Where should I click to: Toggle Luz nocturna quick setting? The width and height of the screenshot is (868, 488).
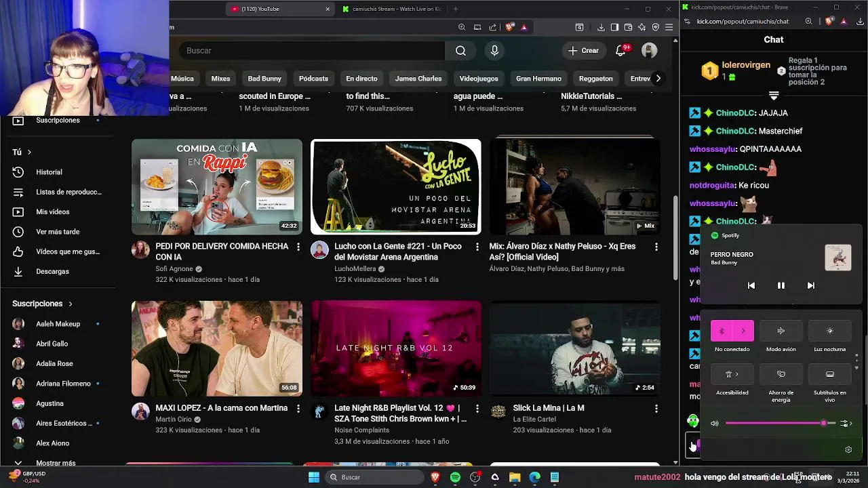coord(830,331)
